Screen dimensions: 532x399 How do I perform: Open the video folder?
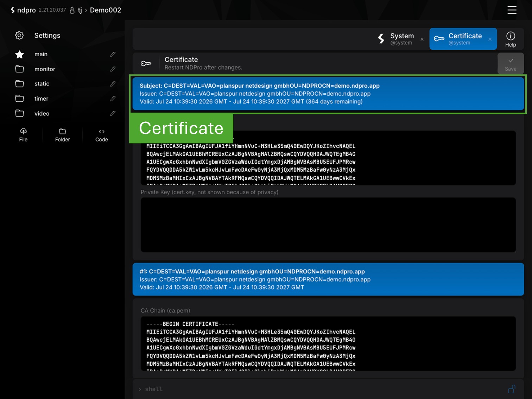point(42,113)
